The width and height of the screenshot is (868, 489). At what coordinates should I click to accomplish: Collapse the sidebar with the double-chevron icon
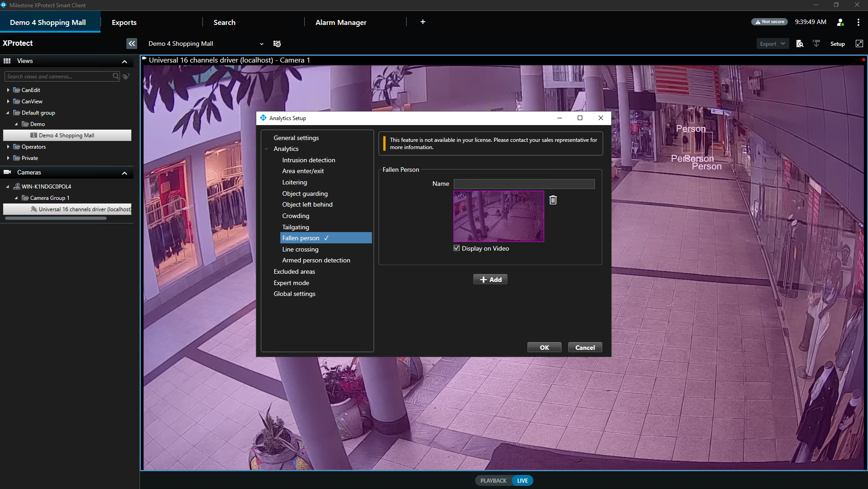click(x=131, y=44)
